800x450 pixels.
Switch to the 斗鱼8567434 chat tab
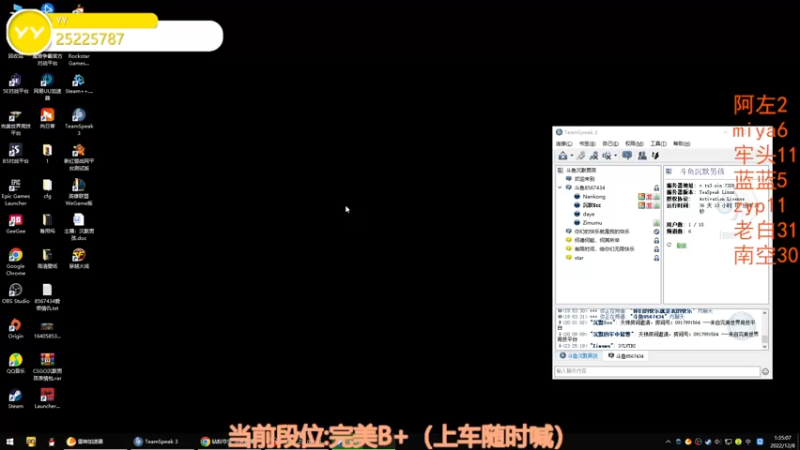pos(626,356)
